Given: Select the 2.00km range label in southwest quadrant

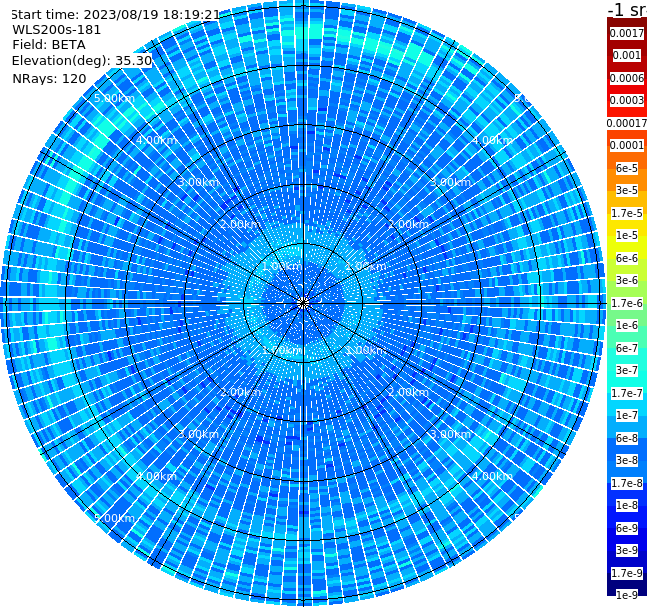Looking at the screenshot, I should tap(241, 392).
